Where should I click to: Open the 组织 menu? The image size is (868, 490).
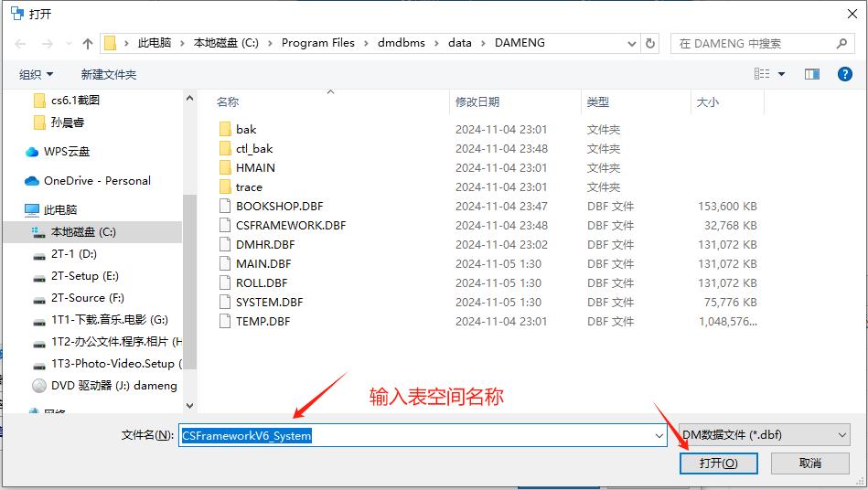point(36,74)
